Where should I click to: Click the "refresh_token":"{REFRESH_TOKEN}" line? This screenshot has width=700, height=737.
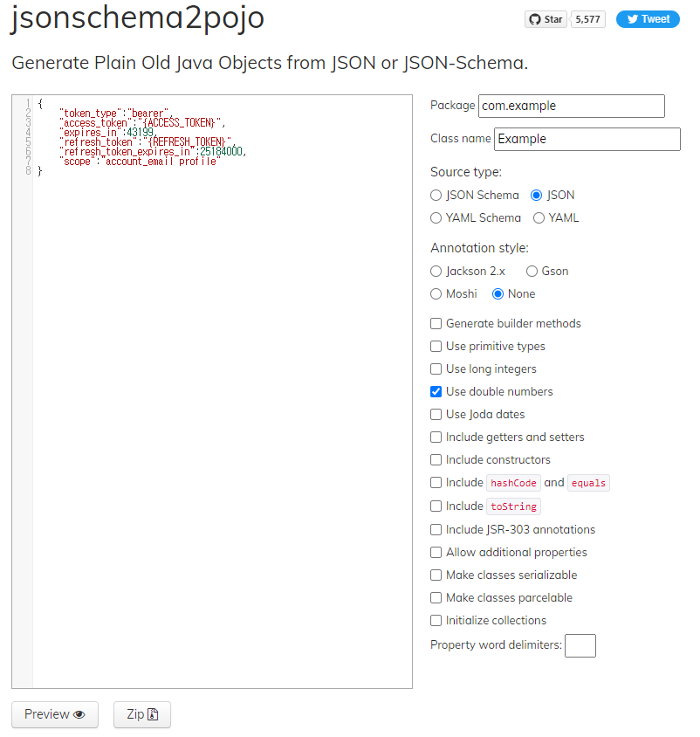[146, 142]
